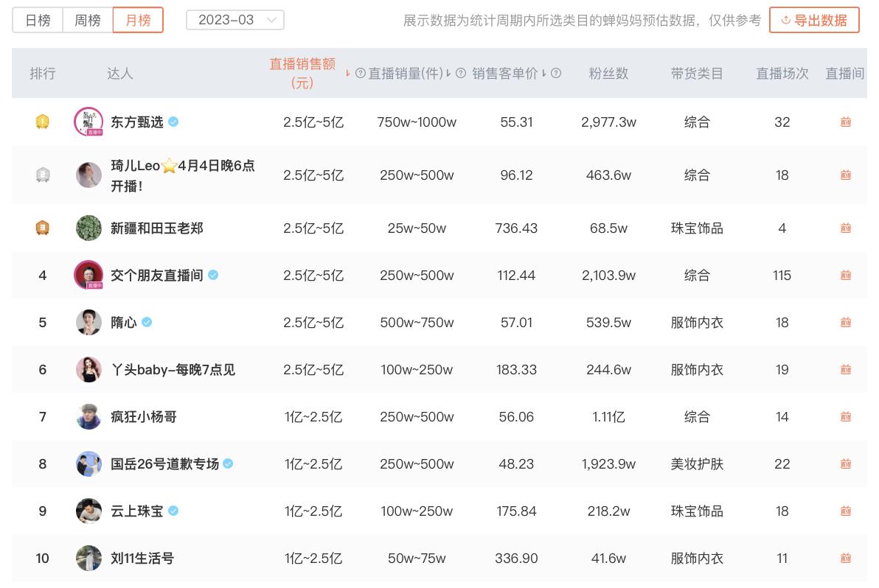Click 50w~75w sales volume for 刘11生活号
The height and width of the screenshot is (588, 879).
(417, 559)
